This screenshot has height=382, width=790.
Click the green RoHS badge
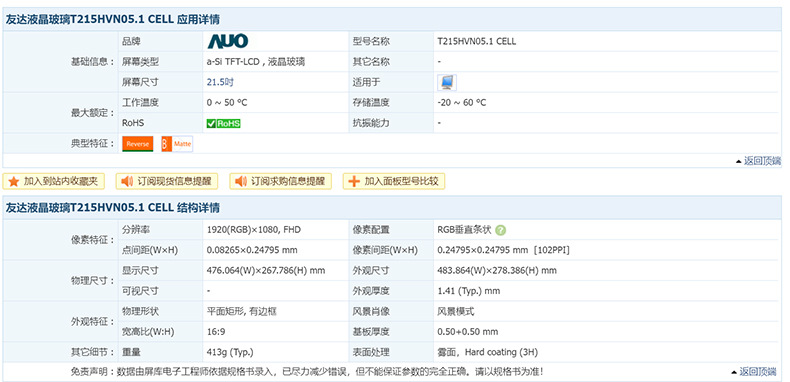tap(224, 123)
